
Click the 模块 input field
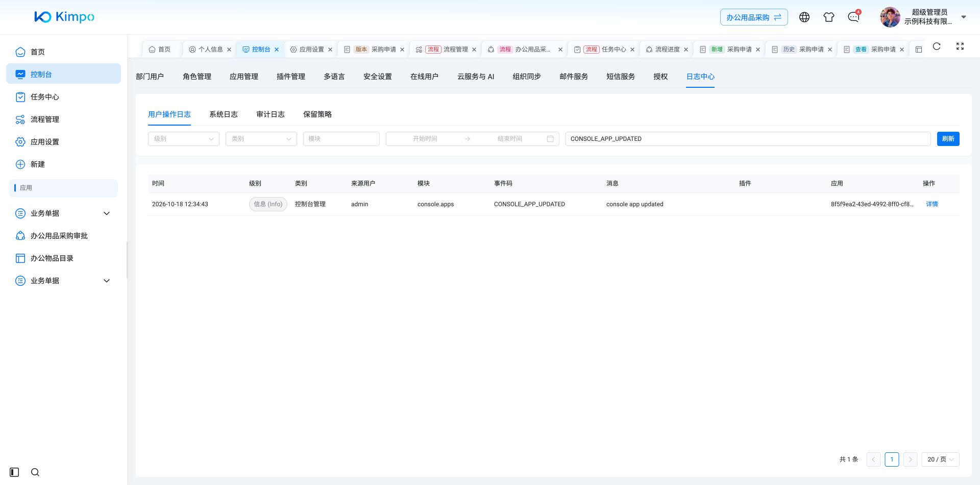(x=341, y=139)
